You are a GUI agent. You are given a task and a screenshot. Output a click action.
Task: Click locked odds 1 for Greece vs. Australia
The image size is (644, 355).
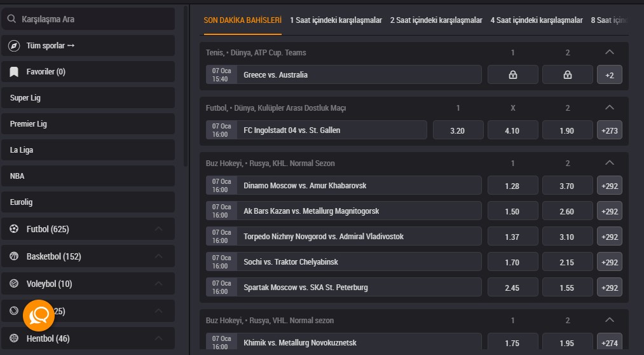tap(512, 75)
